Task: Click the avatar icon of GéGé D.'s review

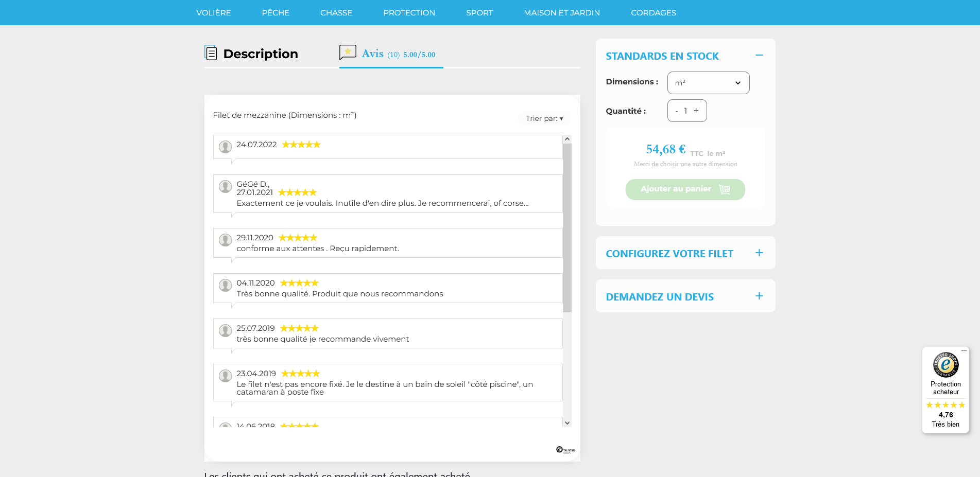Action: (225, 186)
